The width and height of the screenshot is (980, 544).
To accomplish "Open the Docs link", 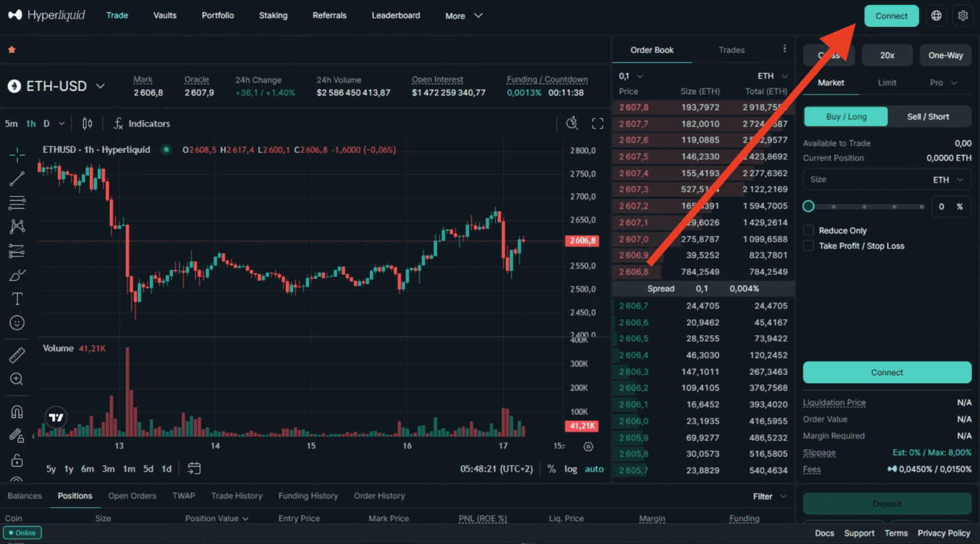I will [824, 533].
